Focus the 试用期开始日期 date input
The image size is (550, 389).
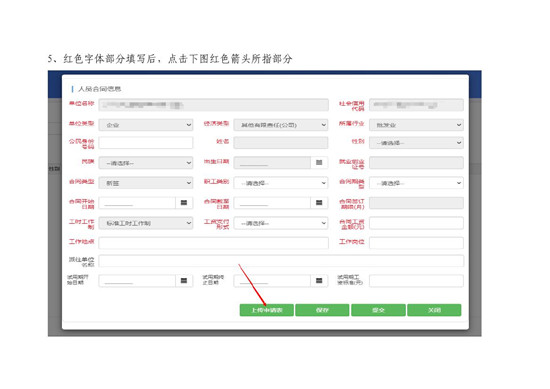point(137,281)
